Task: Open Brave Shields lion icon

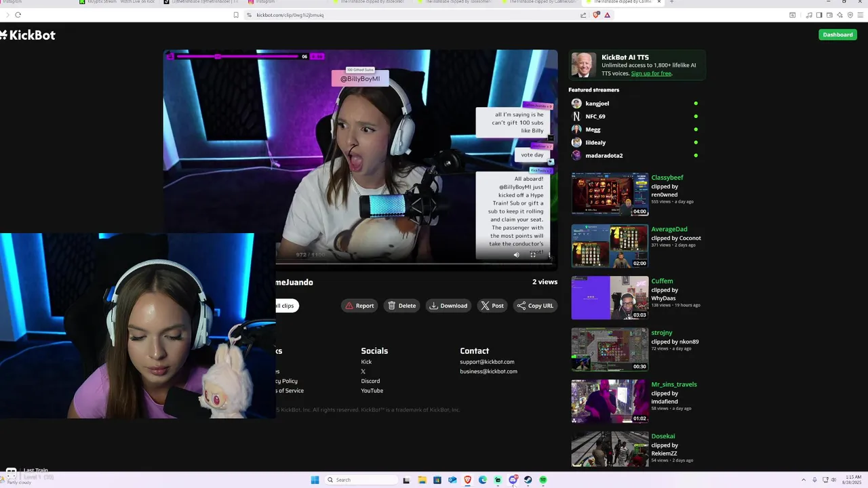Action: (x=596, y=15)
